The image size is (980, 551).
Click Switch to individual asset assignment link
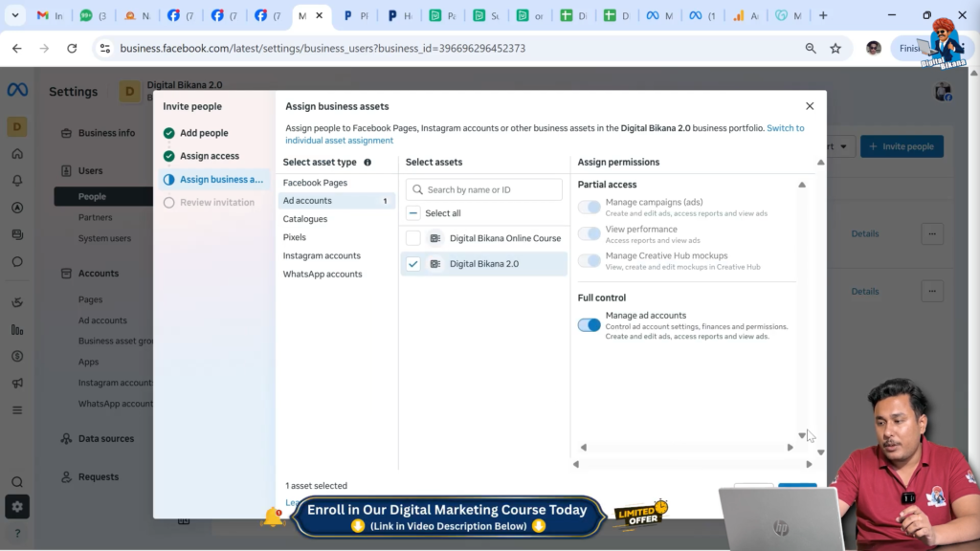point(545,134)
